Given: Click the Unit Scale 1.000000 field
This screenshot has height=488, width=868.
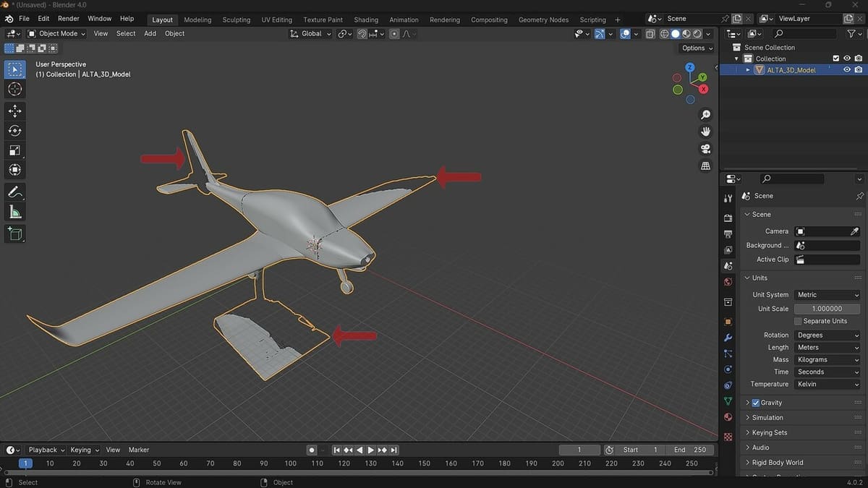Looking at the screenshot, I should 827,309.
